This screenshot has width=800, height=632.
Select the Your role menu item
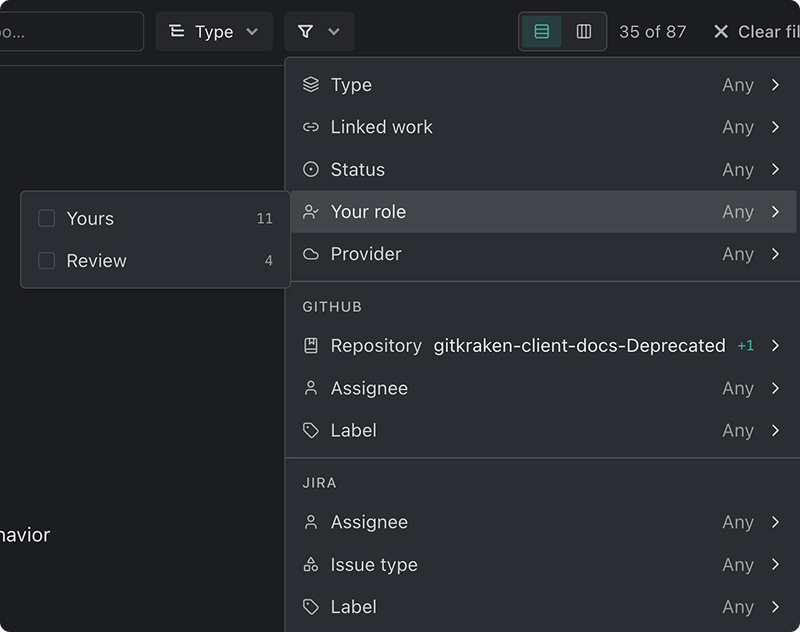[x=543, y=212]
